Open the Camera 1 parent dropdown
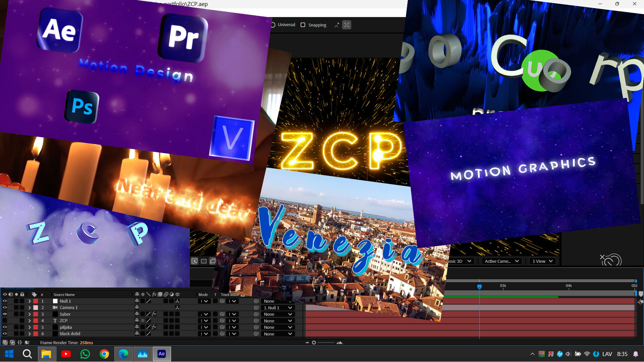Image resolution: width=644 pixels, height=362 pixels. click(278, 308)
